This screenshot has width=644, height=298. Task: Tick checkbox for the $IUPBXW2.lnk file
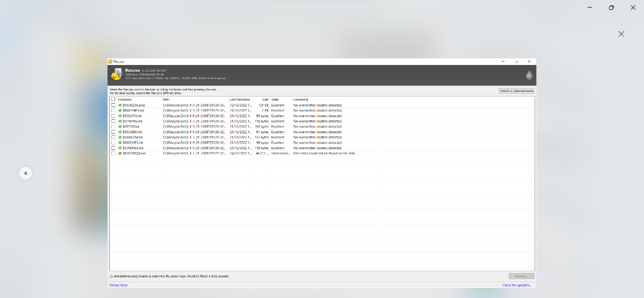(x=113, y=148)
